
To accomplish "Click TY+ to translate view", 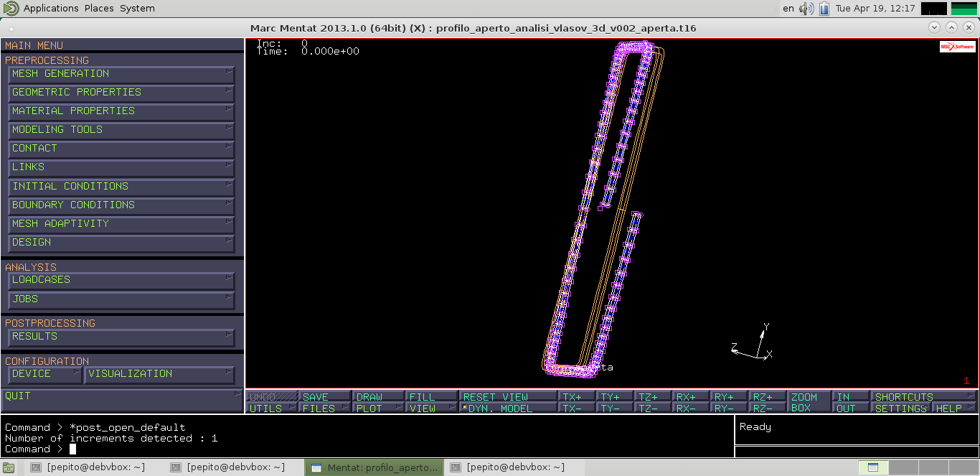I will 616,396.
